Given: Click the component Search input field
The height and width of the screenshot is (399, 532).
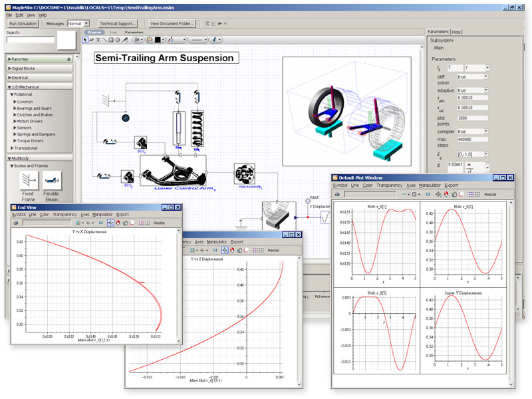Looking at the screenshot, I should pyautogui.click(x=29, y=41).
